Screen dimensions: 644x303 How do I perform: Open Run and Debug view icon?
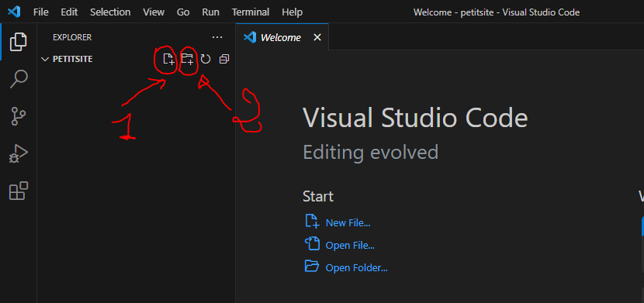[19, 153]
